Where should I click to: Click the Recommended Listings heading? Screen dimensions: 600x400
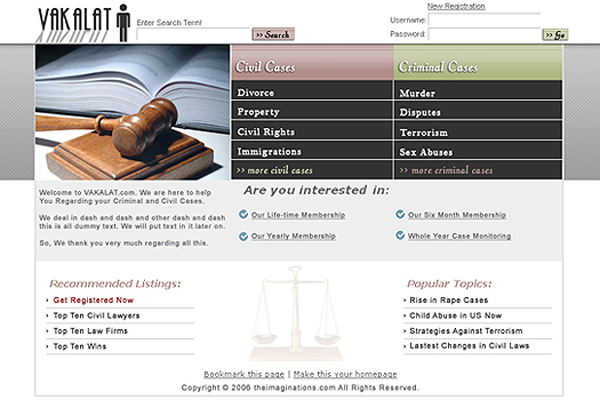click(x=115, y=284)
